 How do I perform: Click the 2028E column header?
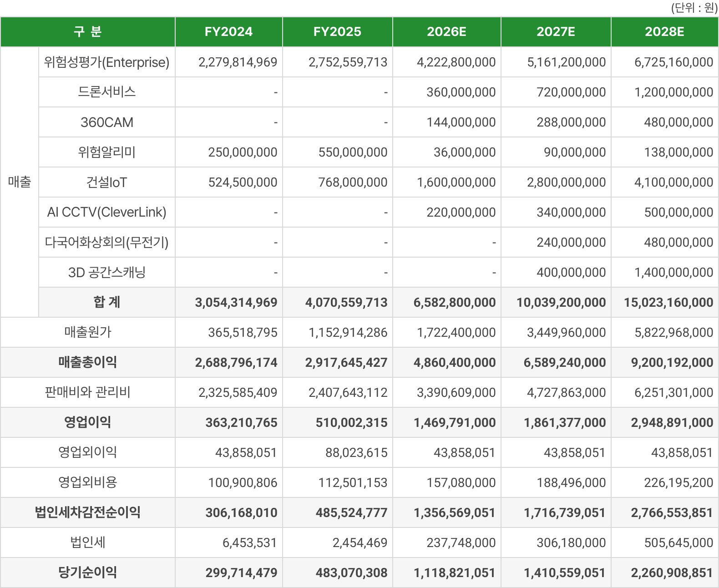[x=664, y=32]
